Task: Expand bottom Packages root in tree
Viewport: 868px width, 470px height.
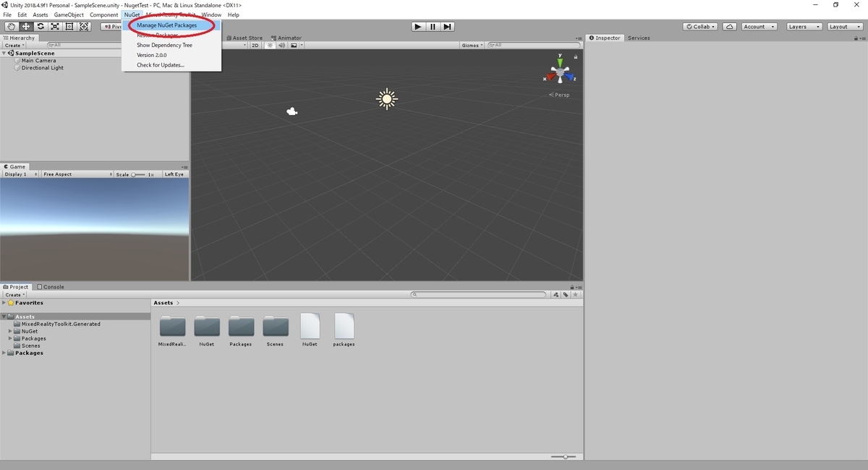Action: click(4, 353)
